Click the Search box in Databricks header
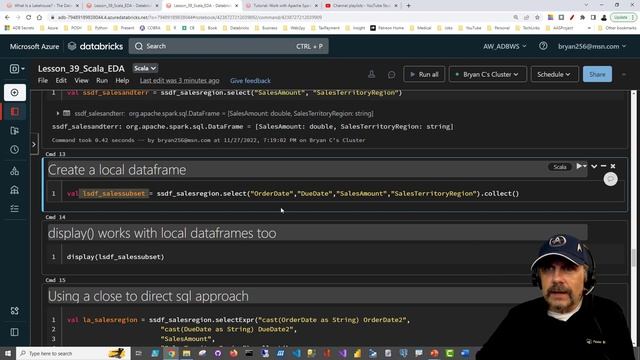The height and width of the screenshot is (360, 640). click(229, 46)
